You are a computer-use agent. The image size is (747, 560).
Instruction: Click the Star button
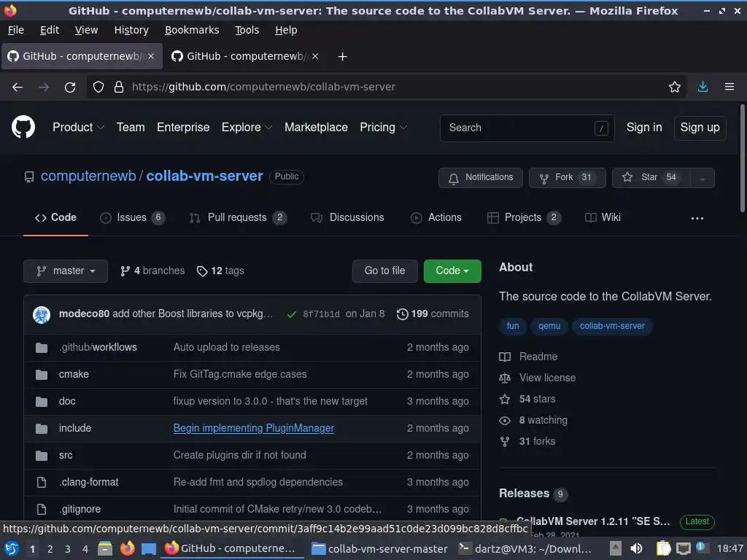point(651,178)
